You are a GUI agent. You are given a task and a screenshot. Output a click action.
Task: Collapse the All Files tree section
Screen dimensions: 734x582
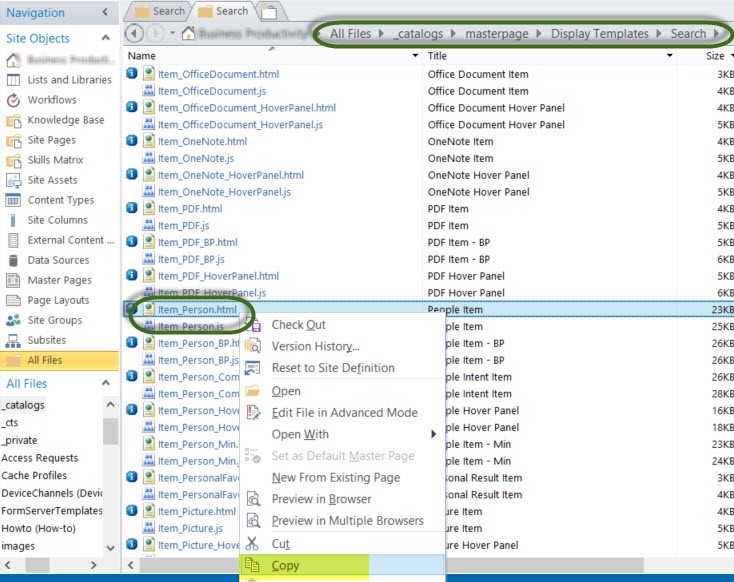[106, 384]
